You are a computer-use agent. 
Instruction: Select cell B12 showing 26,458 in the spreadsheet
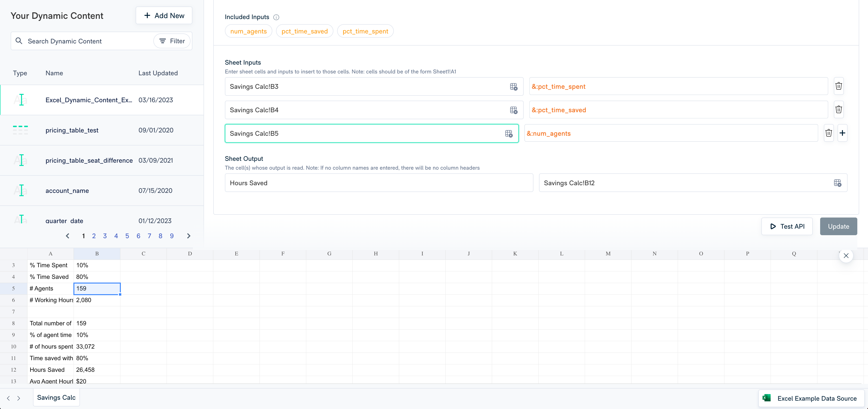click(x=97, y=369)
